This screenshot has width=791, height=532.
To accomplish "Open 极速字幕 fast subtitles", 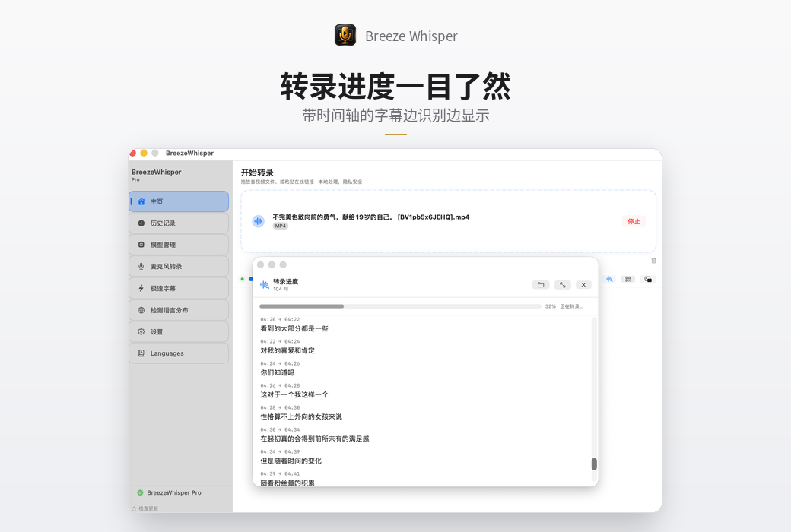I will [179, 288].
